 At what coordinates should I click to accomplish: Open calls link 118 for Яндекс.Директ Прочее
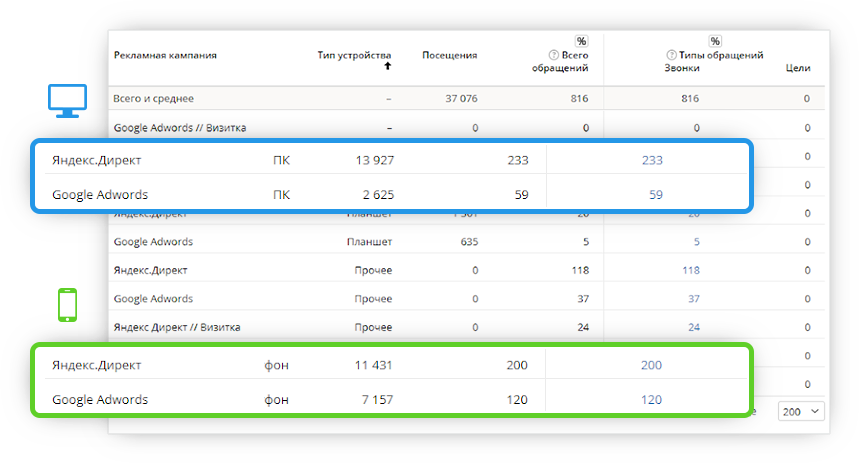[691, 270]
